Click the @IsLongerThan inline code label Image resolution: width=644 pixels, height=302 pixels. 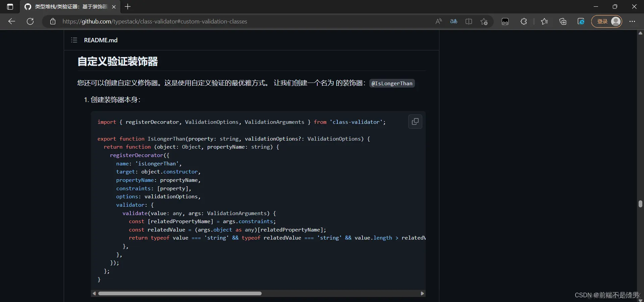[x=392, y=83]
